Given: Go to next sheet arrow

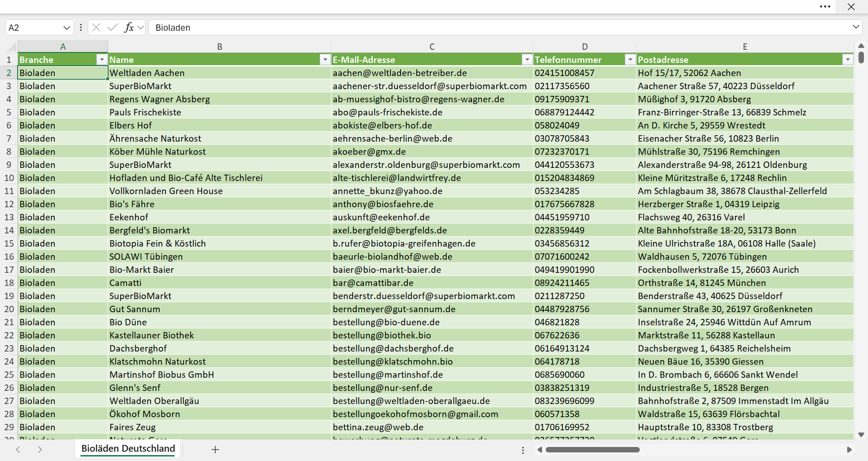Looking at the screenshot, I should (x=40, y=449).
